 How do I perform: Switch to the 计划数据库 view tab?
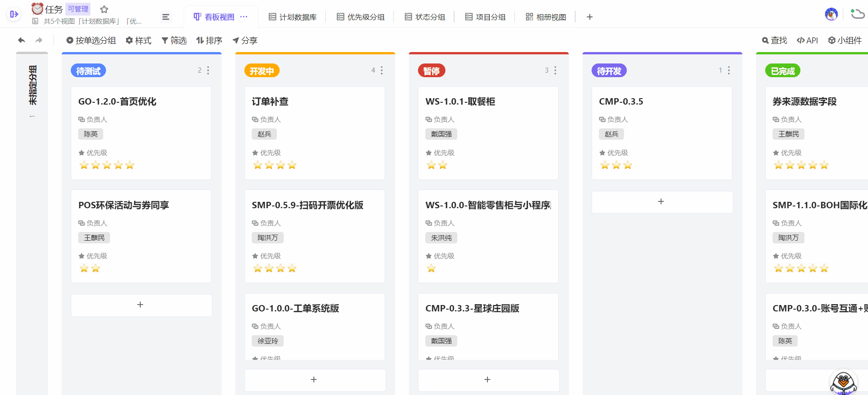[292, 17]
